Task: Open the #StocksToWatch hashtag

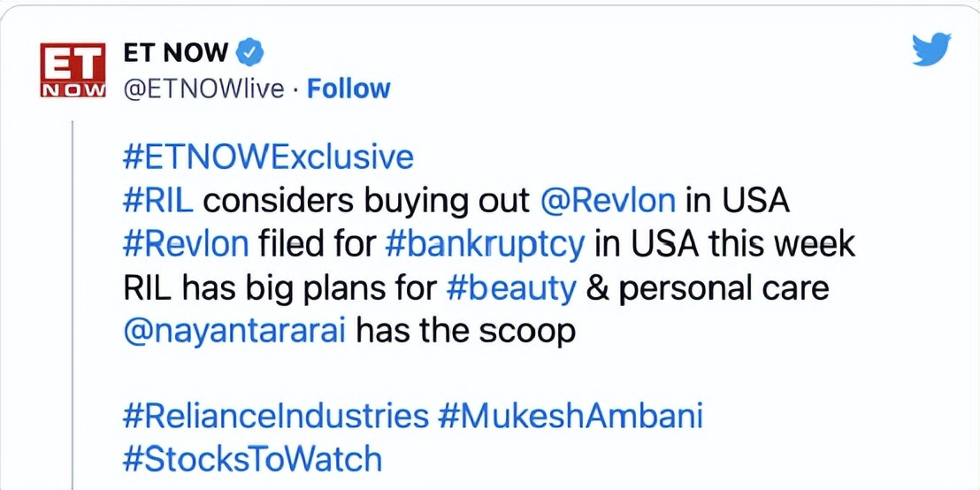Action: (252, 459)
